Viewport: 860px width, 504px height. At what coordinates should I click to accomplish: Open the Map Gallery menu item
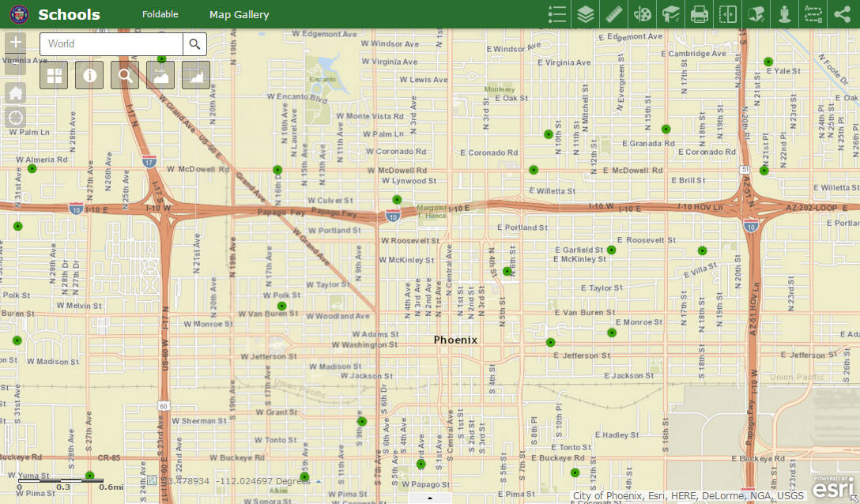tap(240, 15)
